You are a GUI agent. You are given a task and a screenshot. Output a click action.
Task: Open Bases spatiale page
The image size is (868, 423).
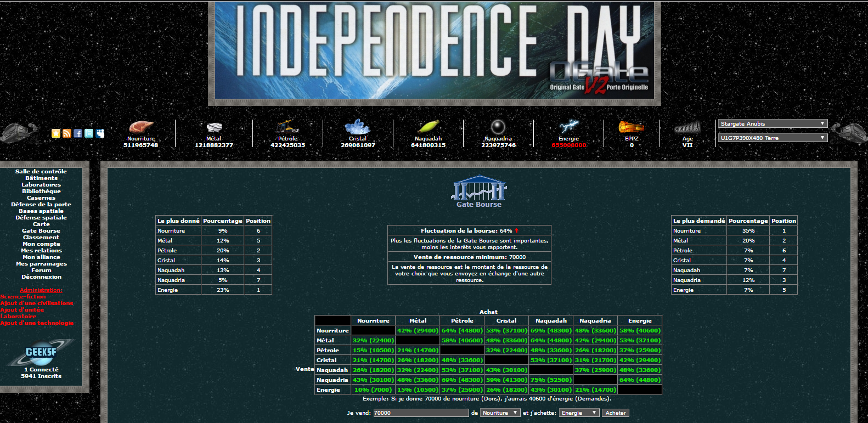(41, 211)
